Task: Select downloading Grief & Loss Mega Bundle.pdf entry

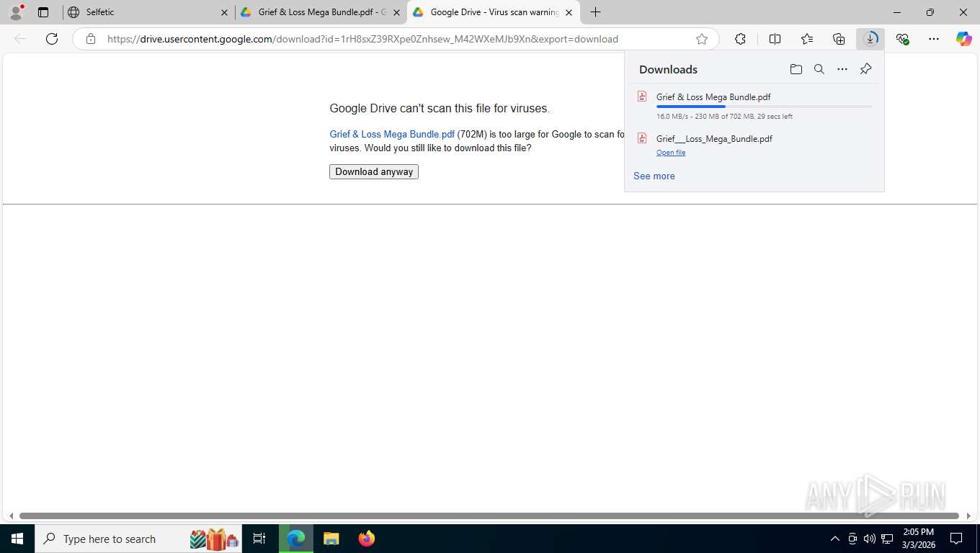Action: point(754,104)
